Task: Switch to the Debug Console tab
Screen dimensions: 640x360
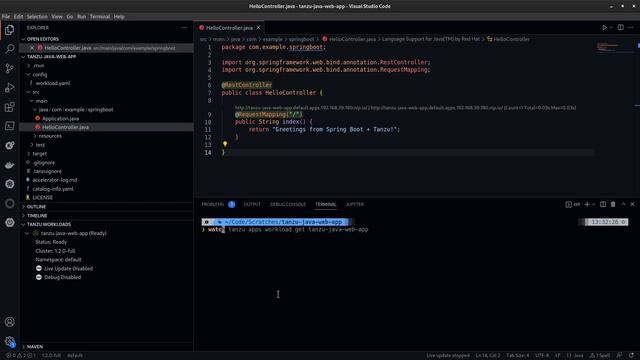Action: coord(288,204)
